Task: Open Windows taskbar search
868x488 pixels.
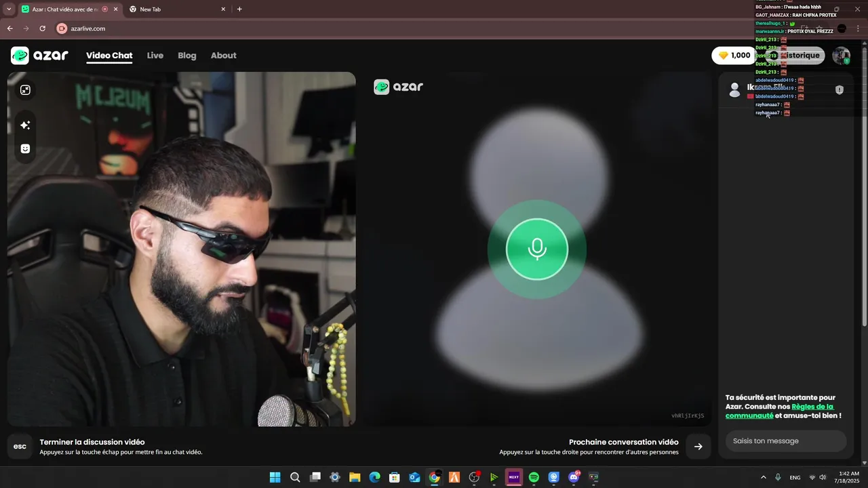Action: [295, 477]
